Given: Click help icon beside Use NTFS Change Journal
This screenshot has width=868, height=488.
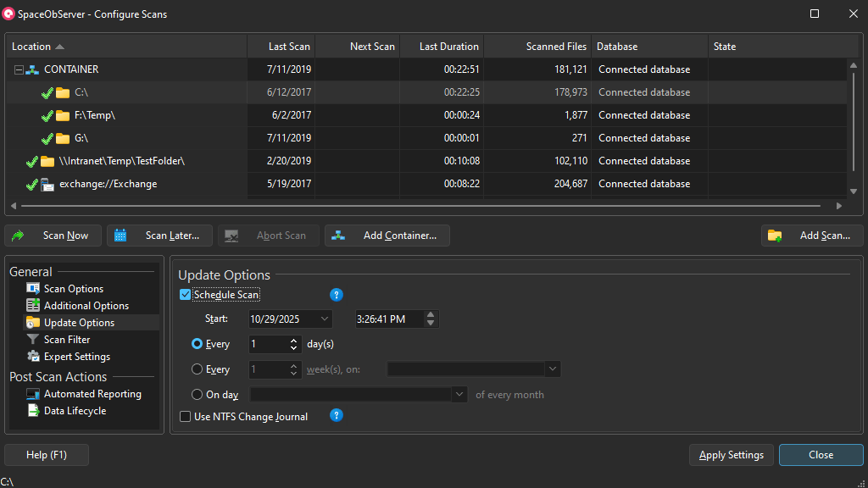Looking at the screenshot, I should click(337, 416).
